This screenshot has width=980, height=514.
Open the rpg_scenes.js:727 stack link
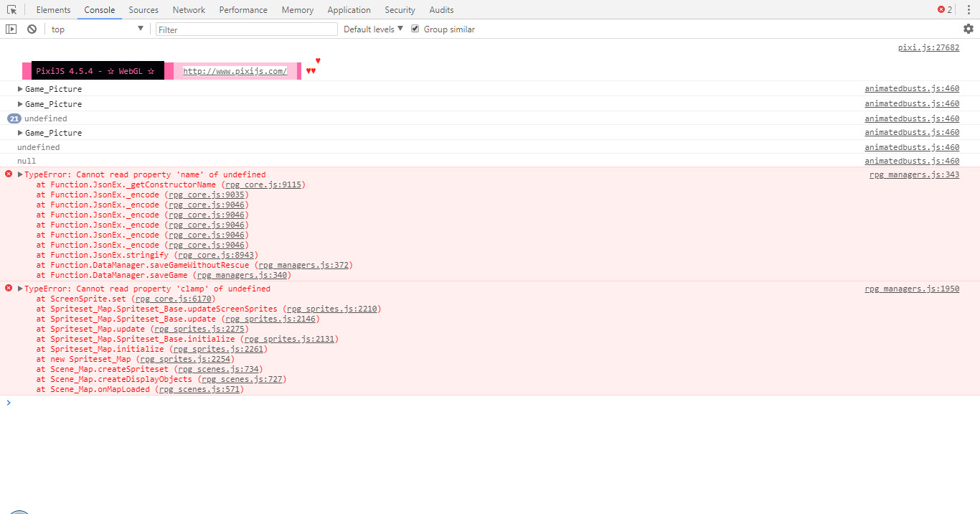[242, 379]
